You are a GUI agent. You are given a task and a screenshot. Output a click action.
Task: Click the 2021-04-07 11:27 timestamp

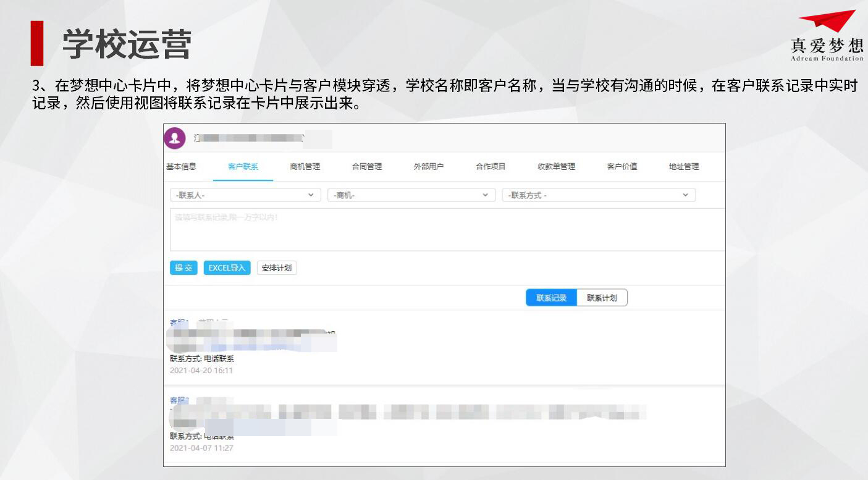(201, 448)
